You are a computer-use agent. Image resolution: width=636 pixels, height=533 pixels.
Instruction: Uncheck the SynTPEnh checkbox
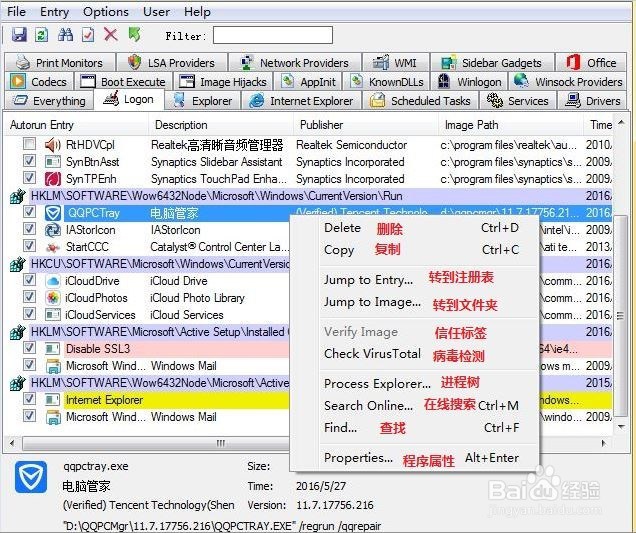coord(29,178)
